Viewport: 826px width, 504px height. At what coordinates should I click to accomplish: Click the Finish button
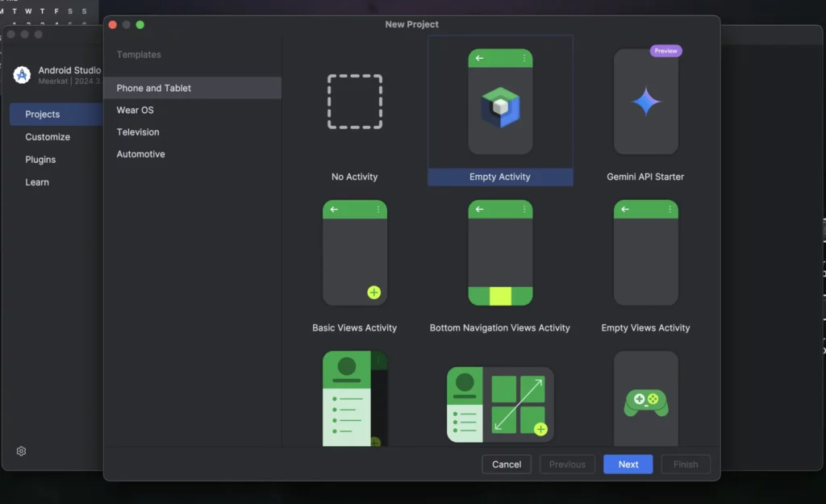pyautogui.click(x=686, y=464)
